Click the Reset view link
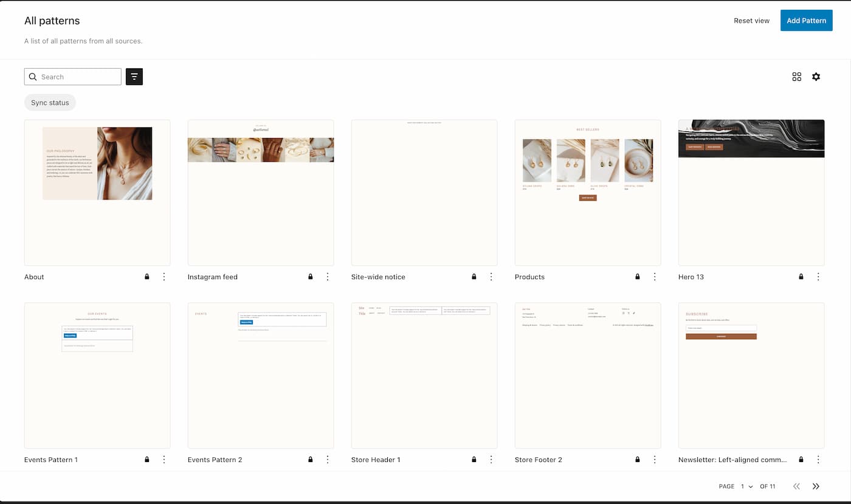851x504 pixels. pyautogui.click(x=751, y=20)
